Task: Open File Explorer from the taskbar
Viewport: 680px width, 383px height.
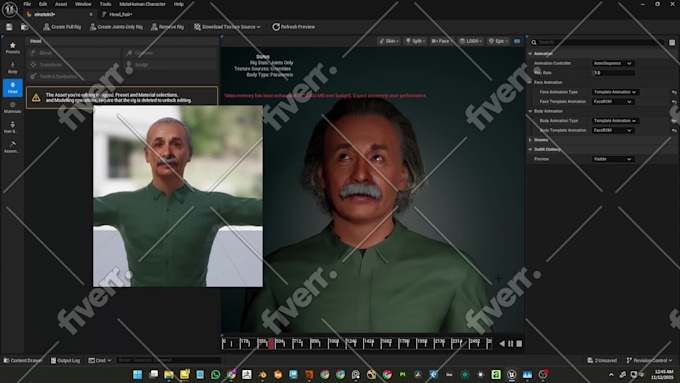Action: tap(169, 374)
